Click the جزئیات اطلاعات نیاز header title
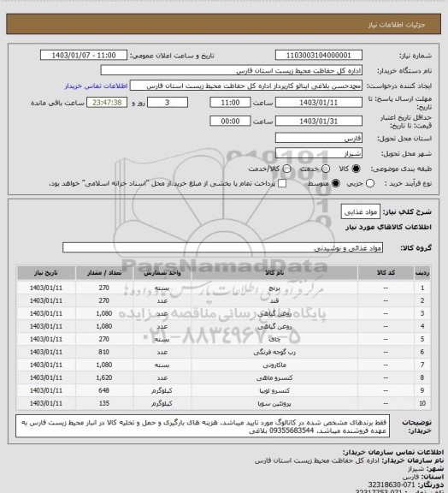This screenshot has width=448, height=493. pos(397,25)
